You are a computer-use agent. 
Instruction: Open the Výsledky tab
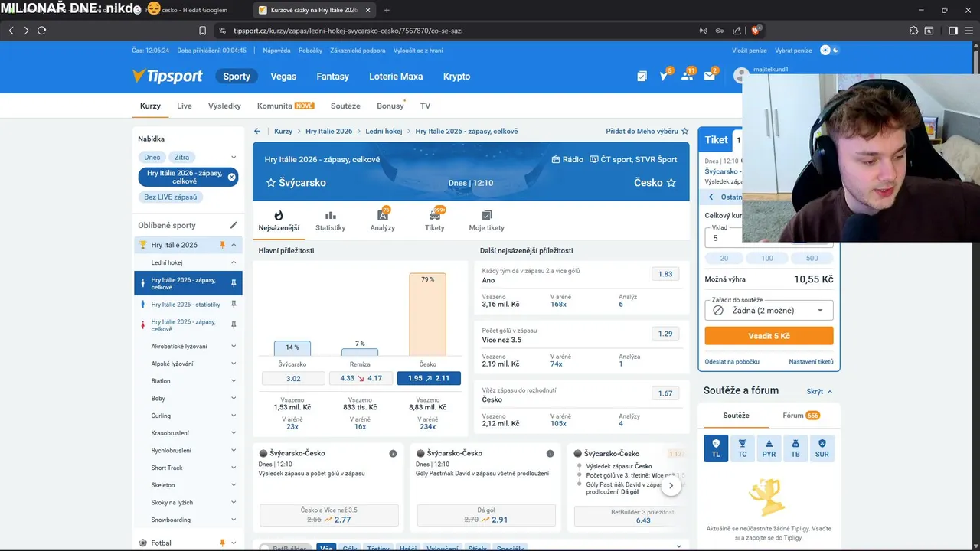coord(224,106)
